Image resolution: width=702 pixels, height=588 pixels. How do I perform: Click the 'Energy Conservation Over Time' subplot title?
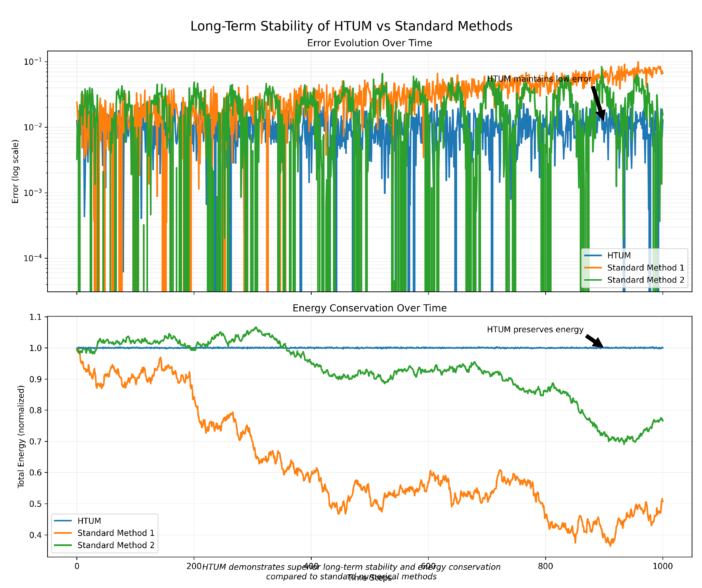click(369, 308)
